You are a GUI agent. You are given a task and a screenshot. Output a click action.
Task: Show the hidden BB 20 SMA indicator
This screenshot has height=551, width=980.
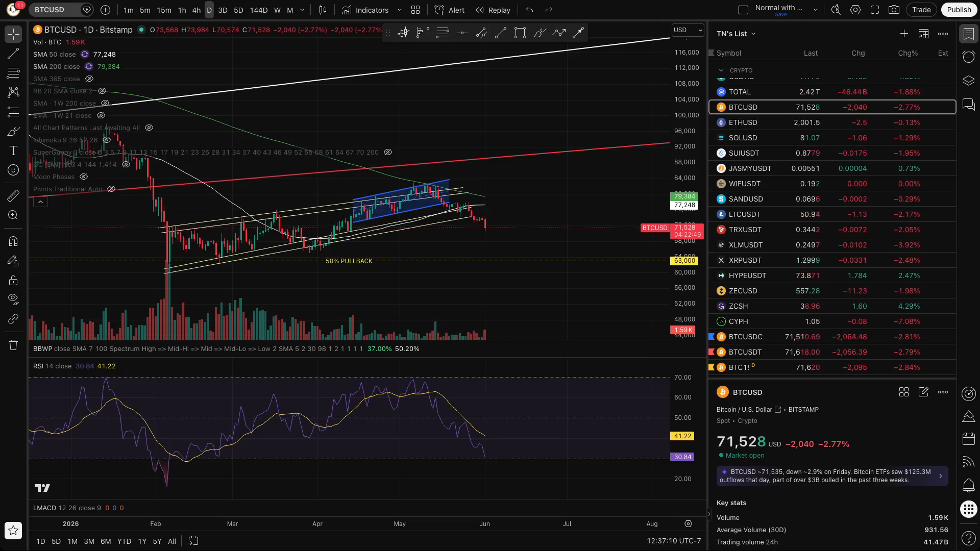click(x=102, y=91)
